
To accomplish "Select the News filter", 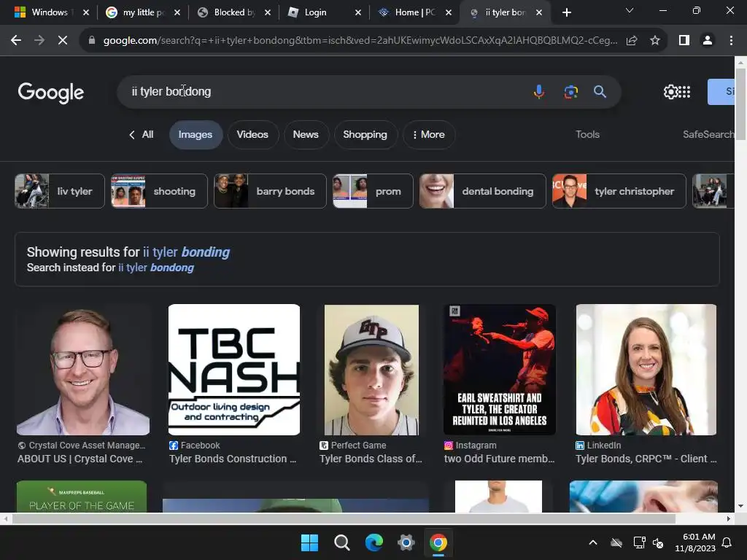I will click(x=306, y=135).
